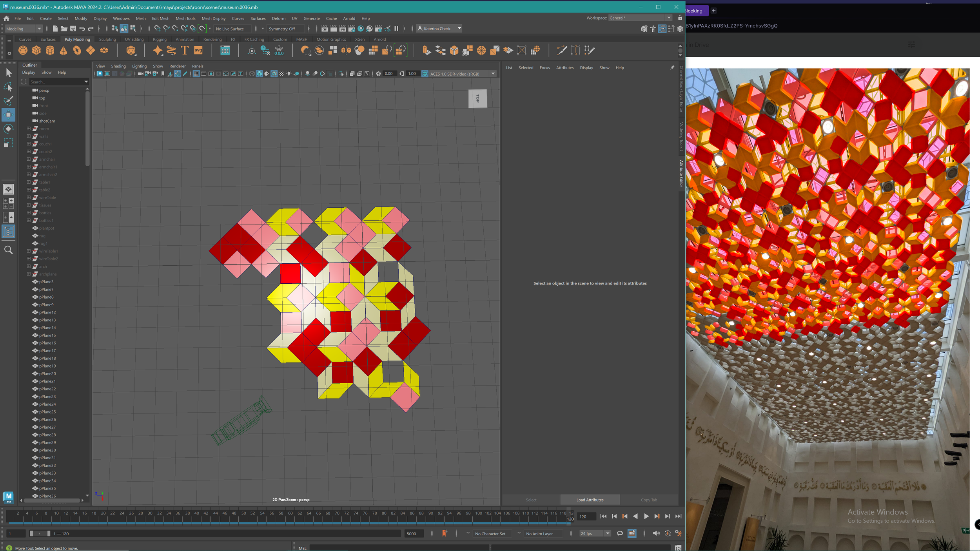Select the Rotate tool in toolbox
Viewport: 980px width, 551px height.
pos(8,129)
